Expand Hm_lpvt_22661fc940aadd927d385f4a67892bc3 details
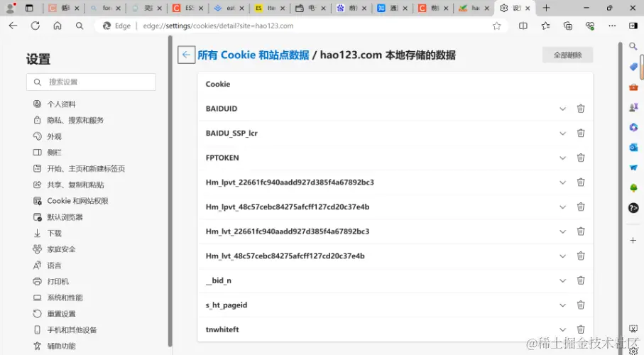The width and height of the screenshot is (644, 355). [562, 182]
